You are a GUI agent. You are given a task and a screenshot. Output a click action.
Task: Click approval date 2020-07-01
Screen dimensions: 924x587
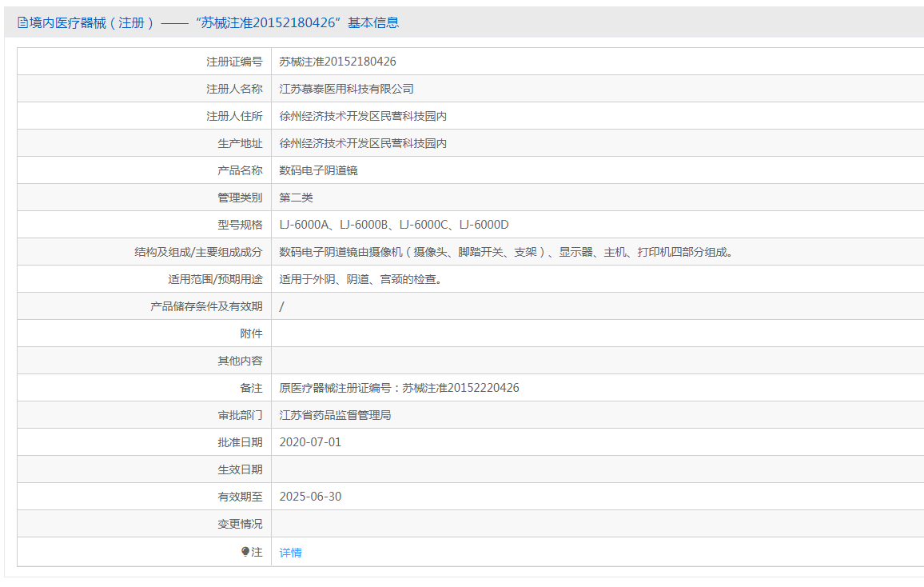tap(310, 442)
